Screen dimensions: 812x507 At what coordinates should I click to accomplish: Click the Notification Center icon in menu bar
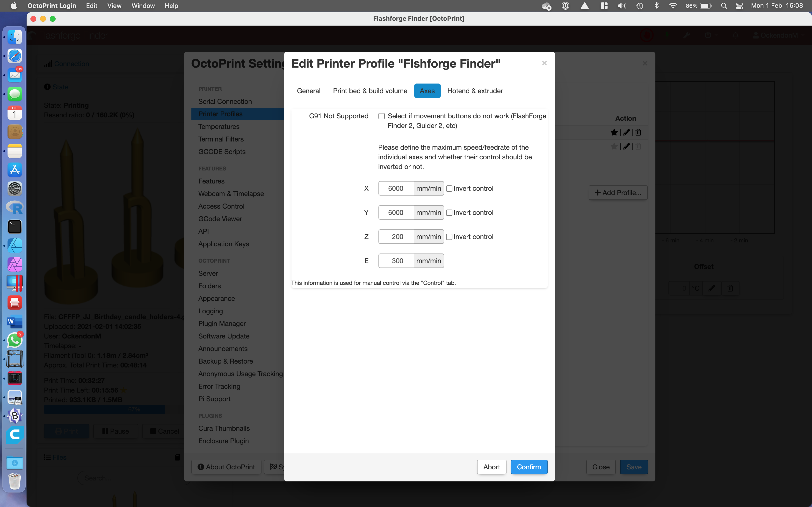point(740,6)
